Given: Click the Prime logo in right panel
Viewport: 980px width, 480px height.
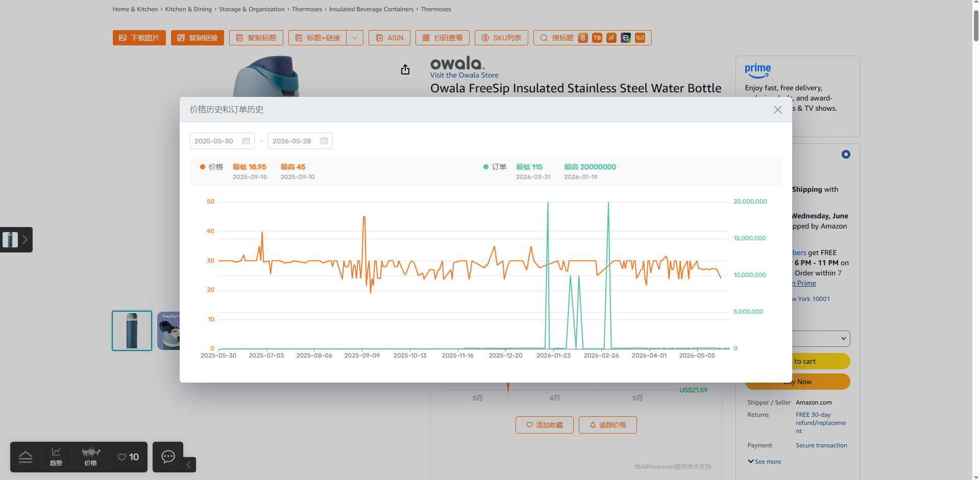Looking at the screenshot, I should pyautogui.click(x=757, y=70).
